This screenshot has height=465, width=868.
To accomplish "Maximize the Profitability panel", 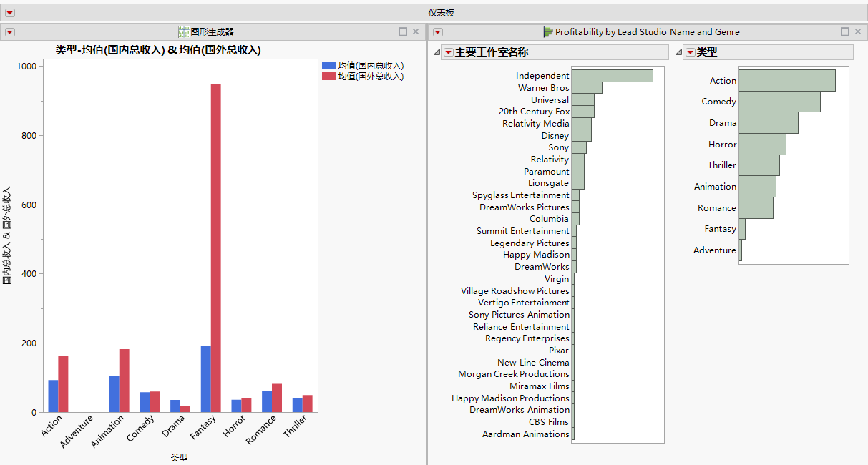I will tap(845, 32).
